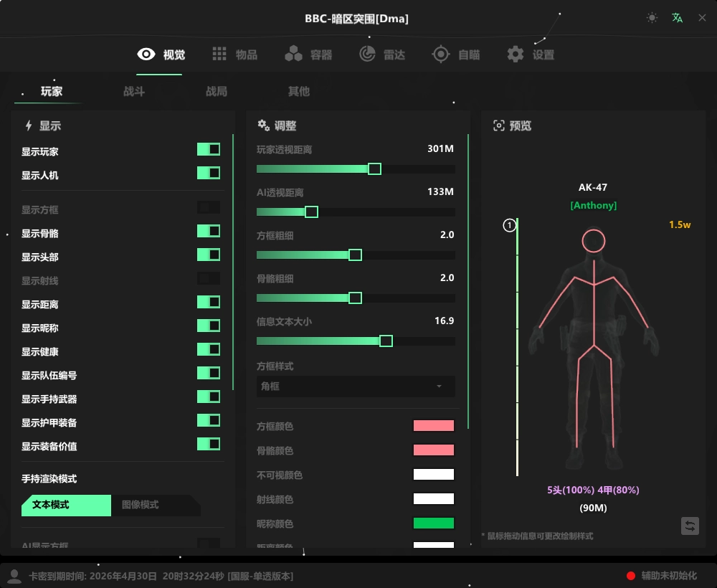717x588 pixels.
Task: Switch to the 战斗 sub-tab
Action: coord(134,91)
